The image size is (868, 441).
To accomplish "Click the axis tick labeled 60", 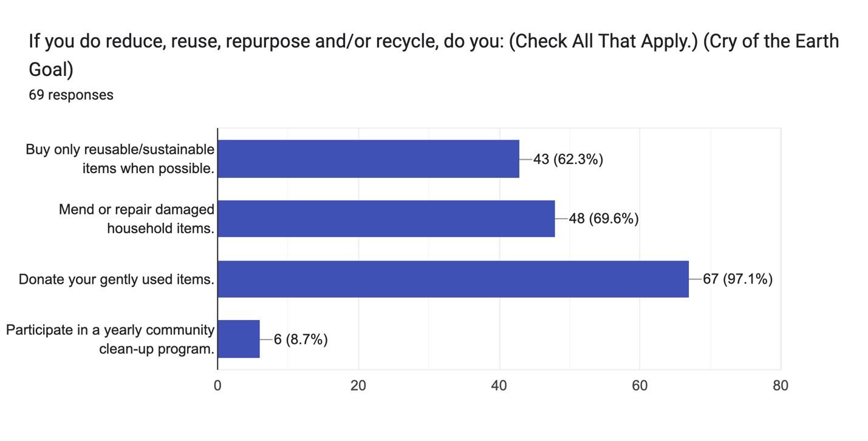I will 640,385.
